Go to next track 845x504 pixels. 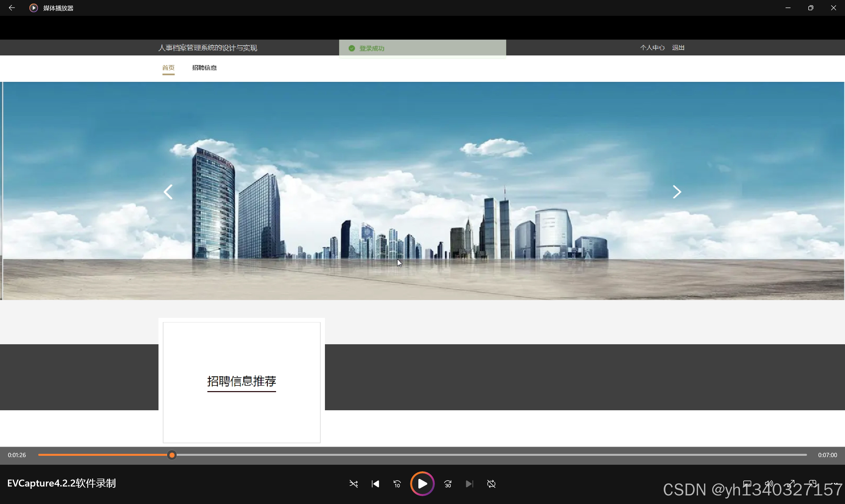point(469,484)
